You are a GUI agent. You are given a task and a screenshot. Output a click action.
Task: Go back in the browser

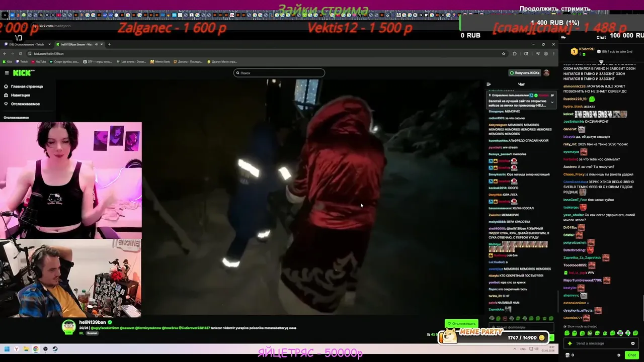(x=5, y=53)
